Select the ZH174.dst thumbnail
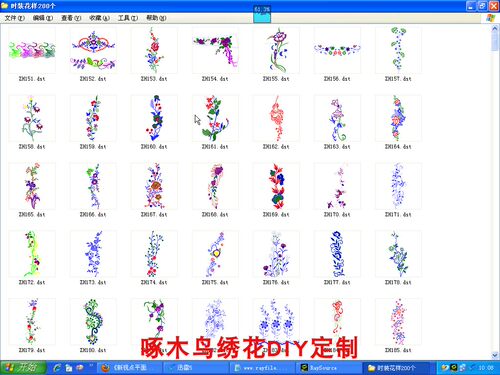The height and width of the screenshot is (375, 500). 154,254
